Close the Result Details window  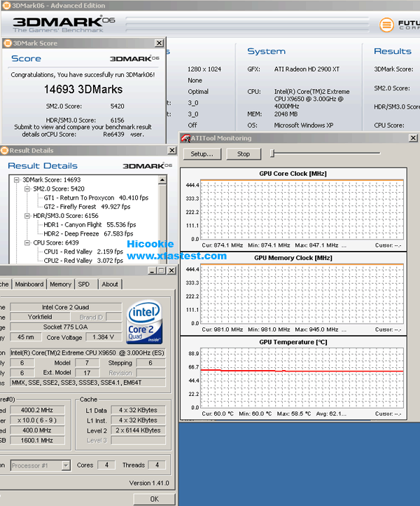click(172, 151)
